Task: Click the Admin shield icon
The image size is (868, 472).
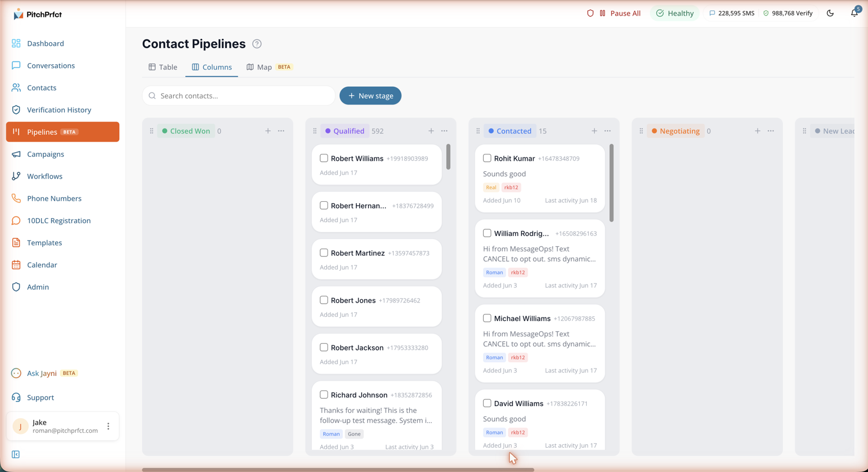Action: (16, 287)
